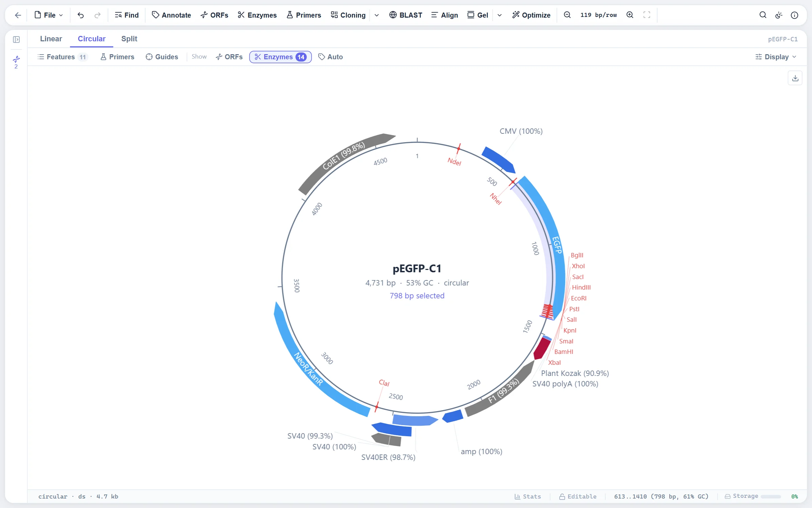Download the circular map image
This screenshot has height=508, width=812.
(x=795, y=78)
